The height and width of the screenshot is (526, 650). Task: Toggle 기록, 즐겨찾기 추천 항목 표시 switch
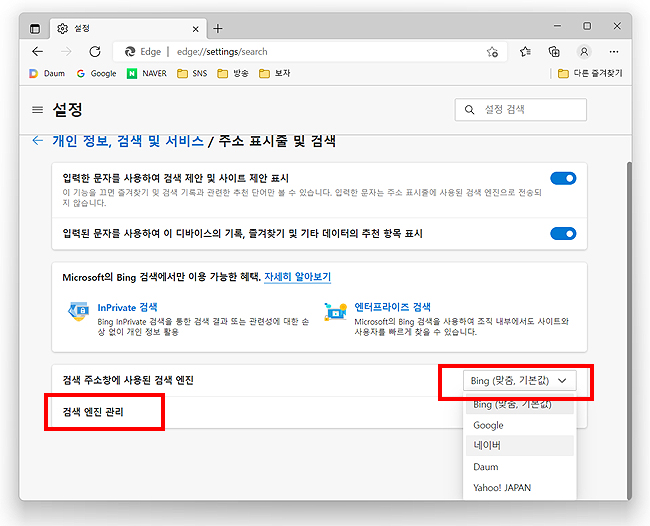pyautogui.click(x=563, y=233)
